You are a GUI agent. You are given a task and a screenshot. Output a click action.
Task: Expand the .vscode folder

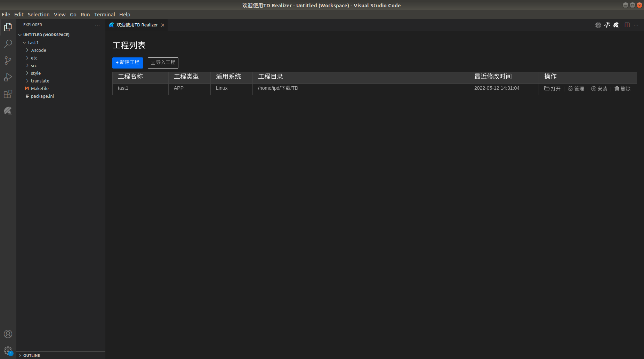point(38,50)
